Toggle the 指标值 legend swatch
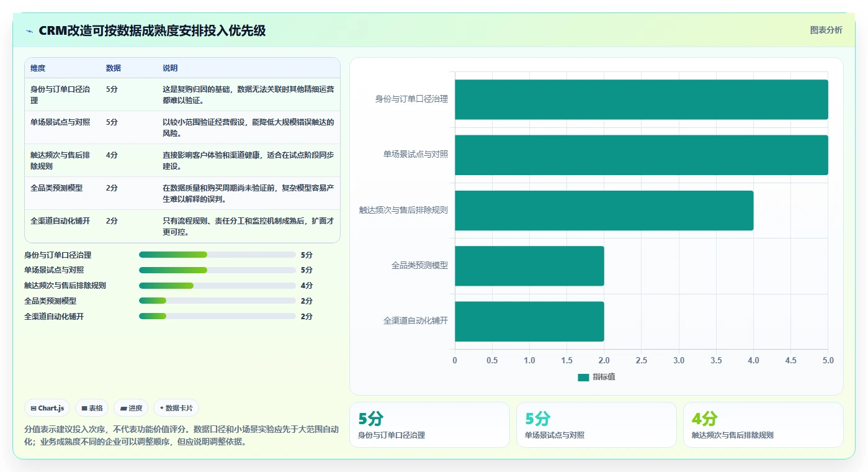 pyautogui.click(x=583, y=377)
